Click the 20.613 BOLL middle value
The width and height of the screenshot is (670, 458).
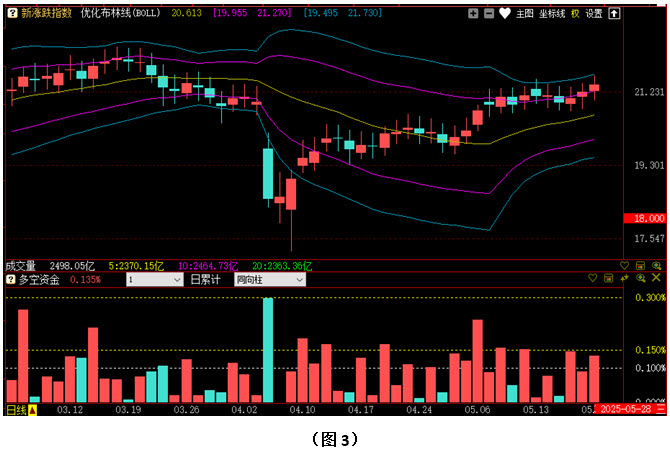coord(186,13)
